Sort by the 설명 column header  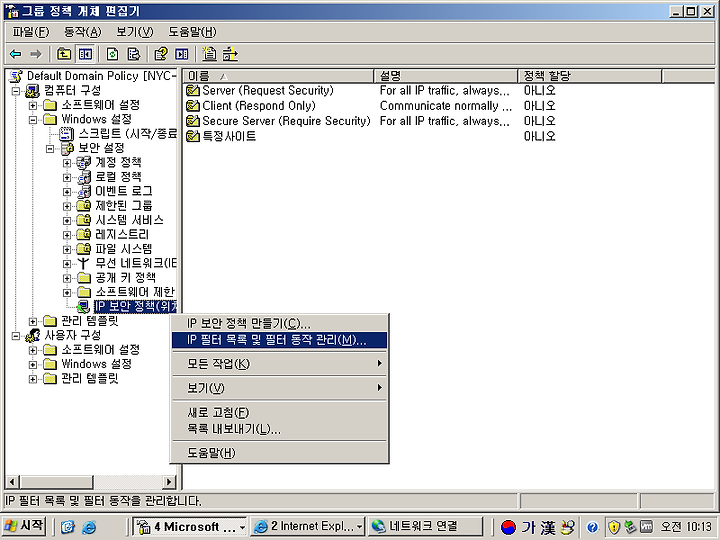[446, 76]
